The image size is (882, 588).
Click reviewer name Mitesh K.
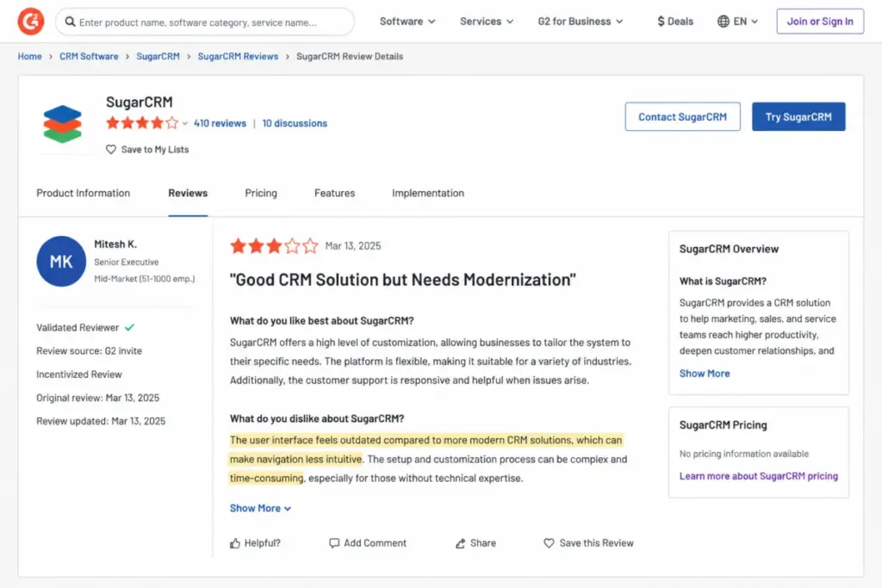[115, 244]
